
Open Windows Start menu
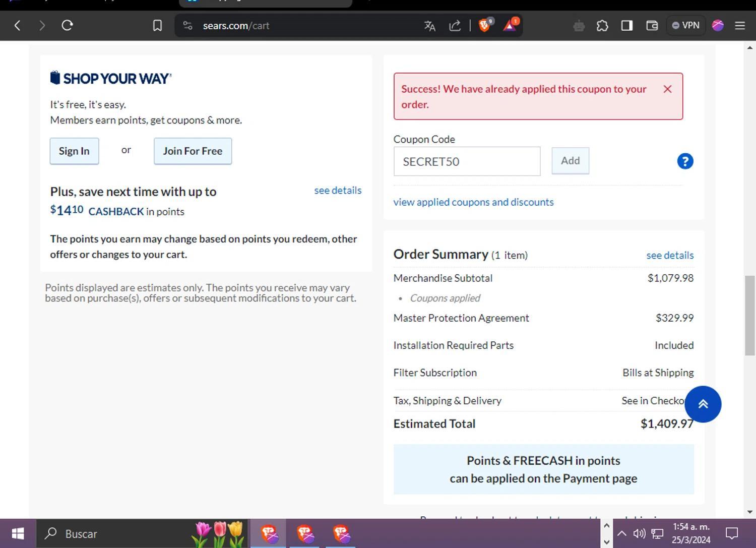pyautogui.click(x=18, y=533)
